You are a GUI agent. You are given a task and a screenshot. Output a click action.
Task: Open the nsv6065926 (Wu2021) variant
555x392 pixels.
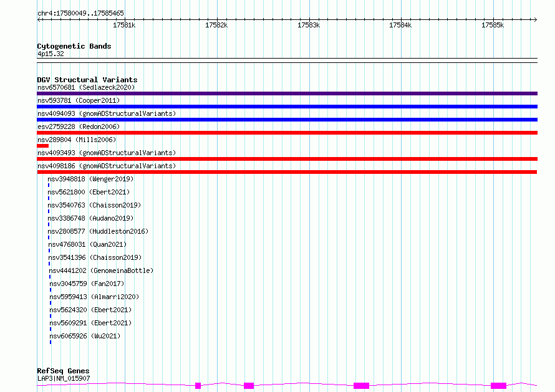[85, 336]
